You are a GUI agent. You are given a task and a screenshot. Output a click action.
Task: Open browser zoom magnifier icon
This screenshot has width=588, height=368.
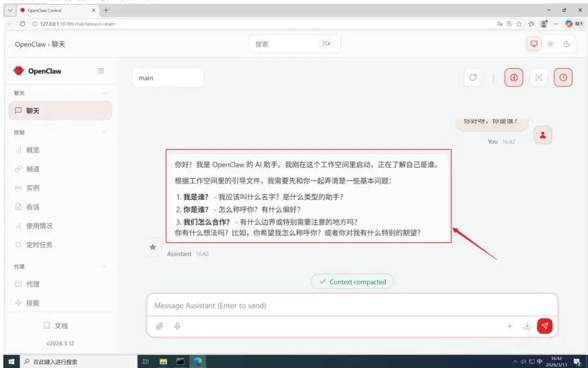click(x=509, y=23)
